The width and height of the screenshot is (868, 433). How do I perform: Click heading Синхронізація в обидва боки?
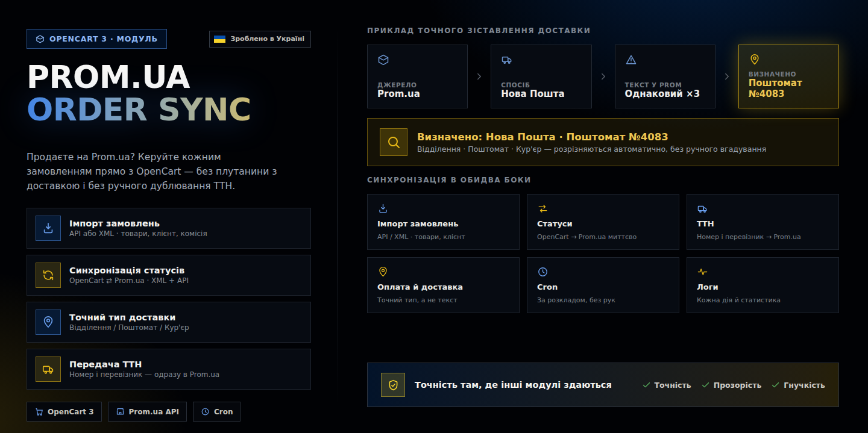point(449,180)
